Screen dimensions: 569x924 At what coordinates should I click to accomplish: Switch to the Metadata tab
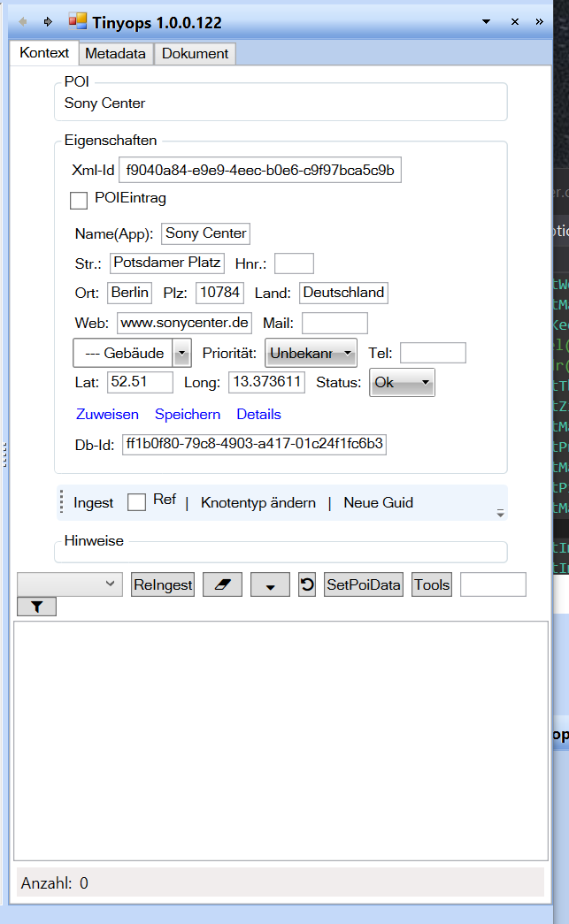(116, 54)
